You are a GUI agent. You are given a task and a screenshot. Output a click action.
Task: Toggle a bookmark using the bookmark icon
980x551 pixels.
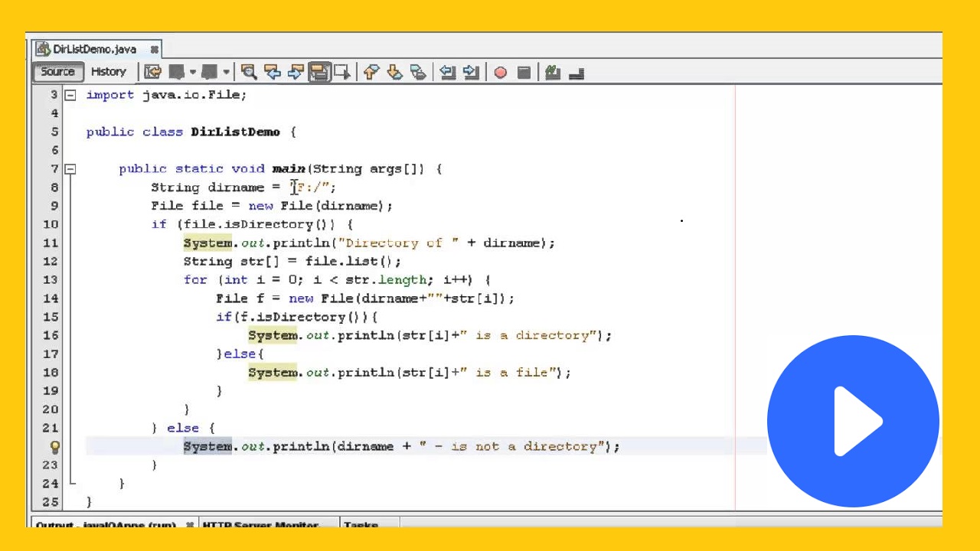pos(417,71)
